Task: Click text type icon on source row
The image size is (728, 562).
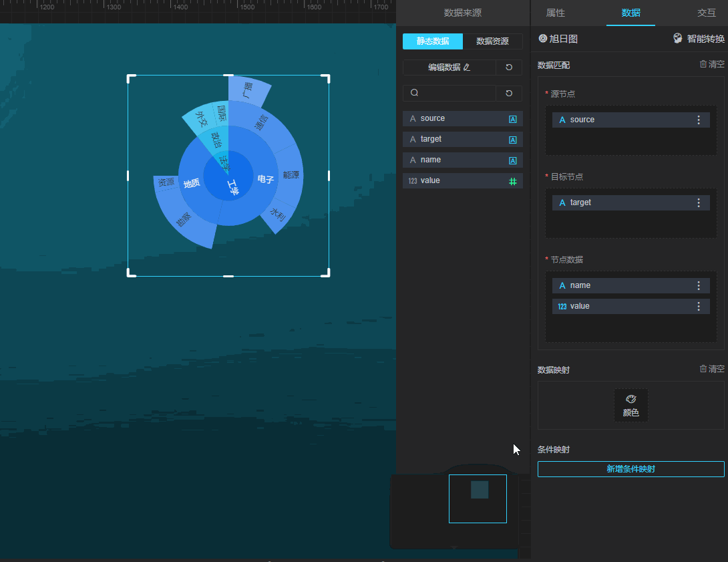Action: [512, 120]
